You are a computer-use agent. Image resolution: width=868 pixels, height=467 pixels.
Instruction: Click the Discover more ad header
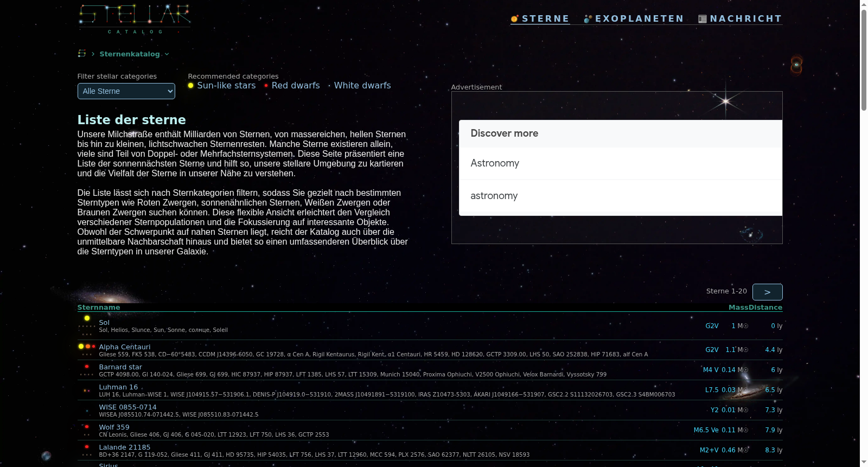pyautogui.click(x=621, y=133)
